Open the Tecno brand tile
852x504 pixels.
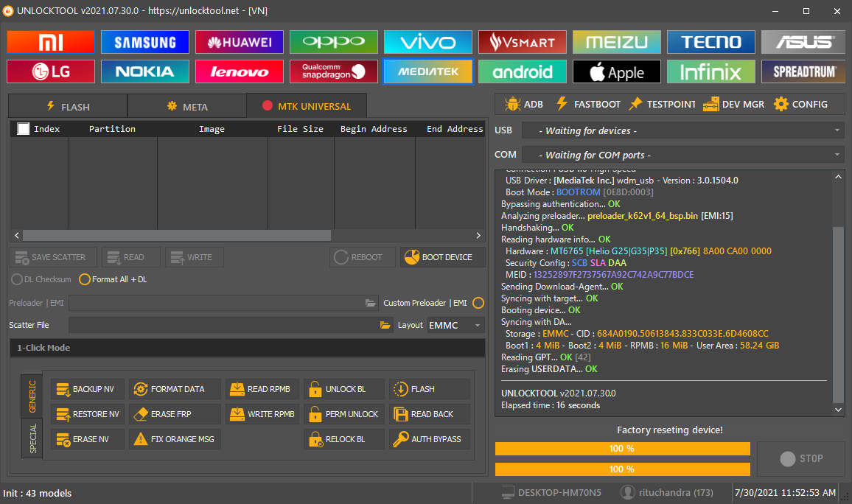710,42
